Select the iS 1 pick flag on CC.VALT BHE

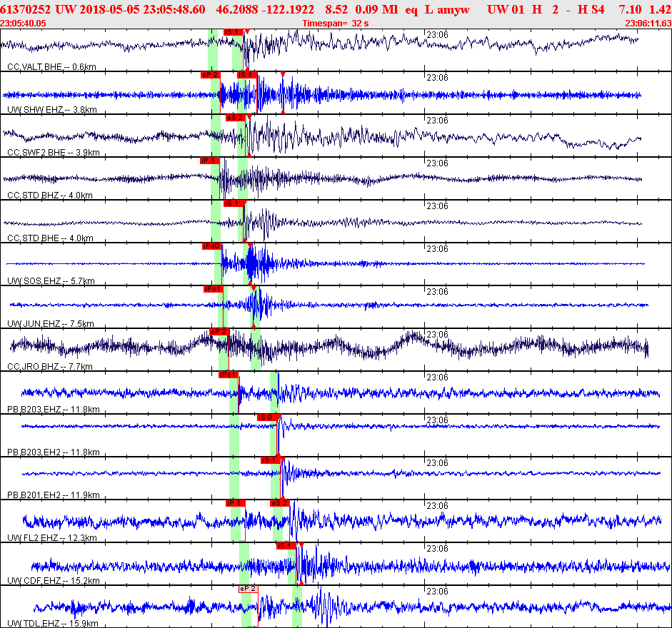(x=234, y=32)
